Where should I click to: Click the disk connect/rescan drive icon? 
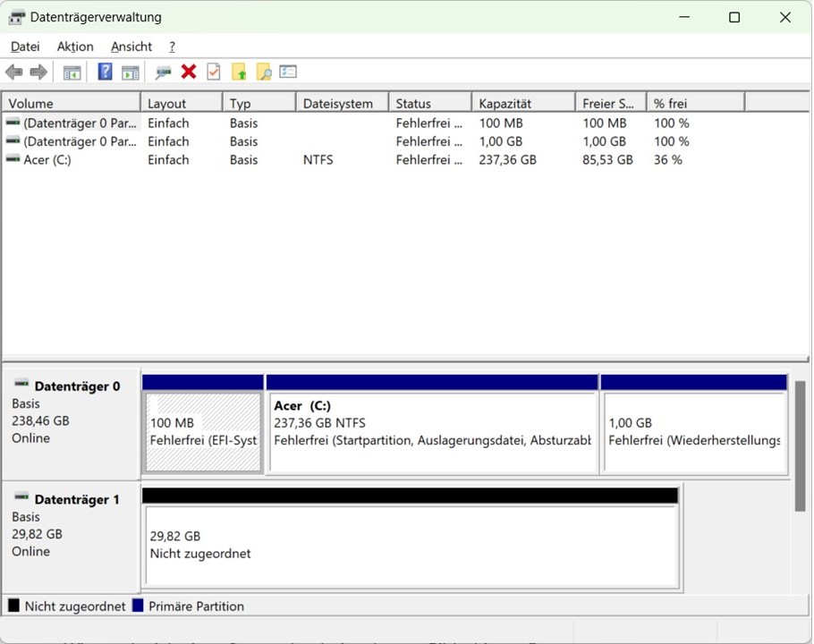tap(163, 72)
